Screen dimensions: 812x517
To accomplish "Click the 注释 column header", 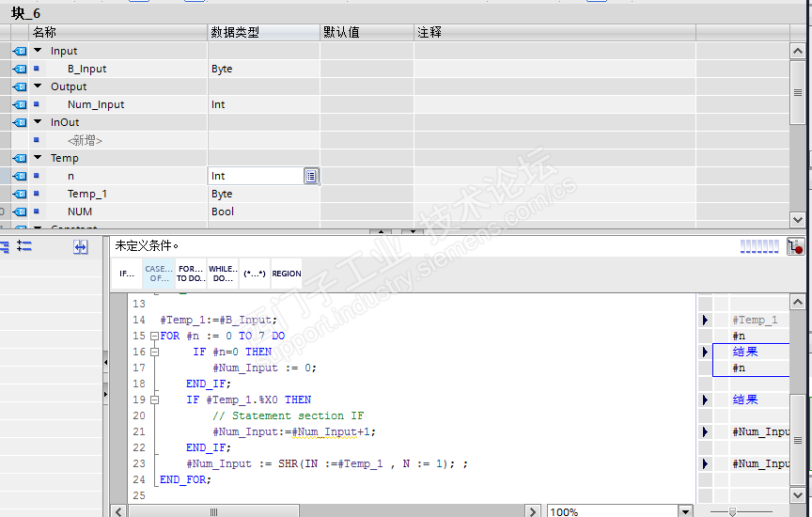I will click(x=554, y=32).
